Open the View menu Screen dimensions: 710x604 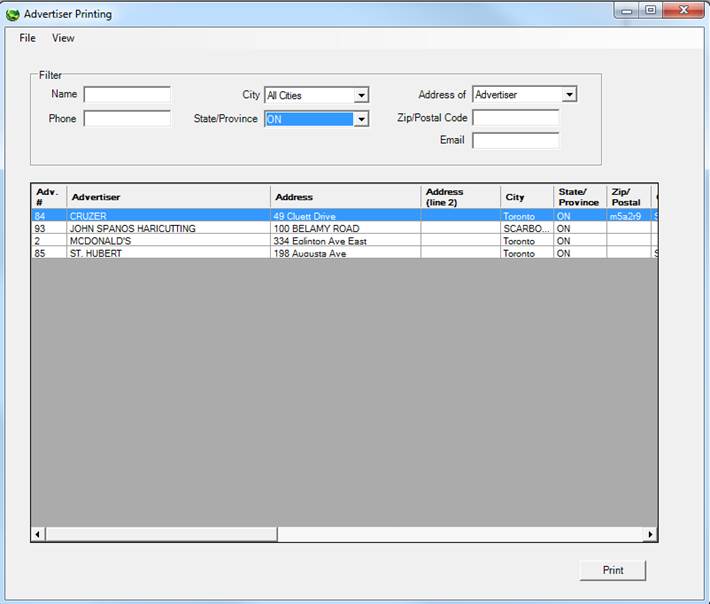tap(63, 38)
